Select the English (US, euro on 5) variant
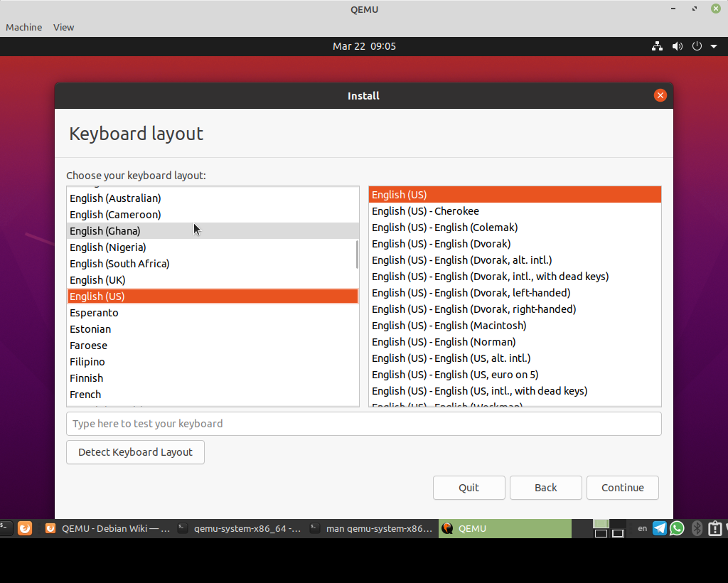This screenshot has height=583, width=728. (515, 375)
